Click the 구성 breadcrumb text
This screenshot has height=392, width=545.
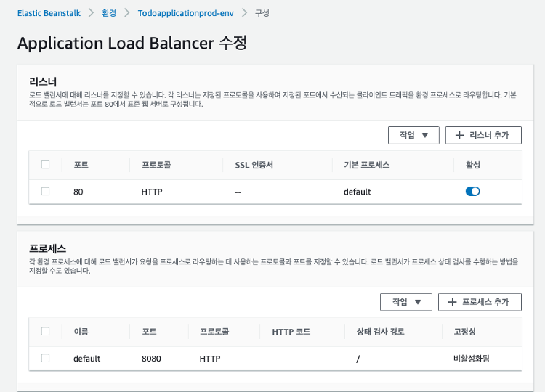tap(262, 13)
